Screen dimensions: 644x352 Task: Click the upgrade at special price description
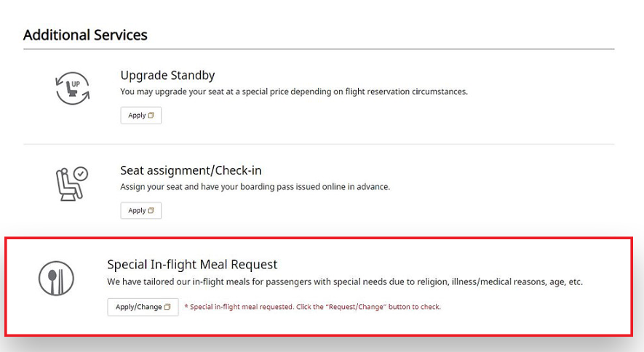pyautogui.click(x=293, y=92)
